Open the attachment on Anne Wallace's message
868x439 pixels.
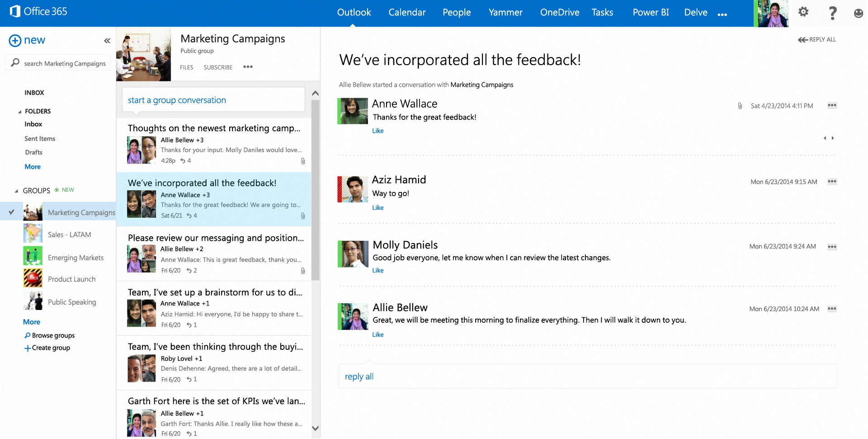click(740, 106)
